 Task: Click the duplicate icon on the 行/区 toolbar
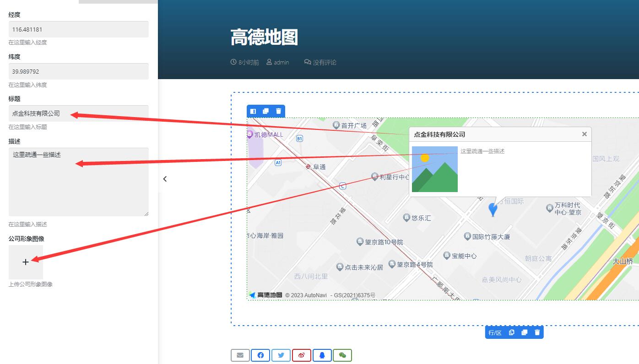click(525, 332)
